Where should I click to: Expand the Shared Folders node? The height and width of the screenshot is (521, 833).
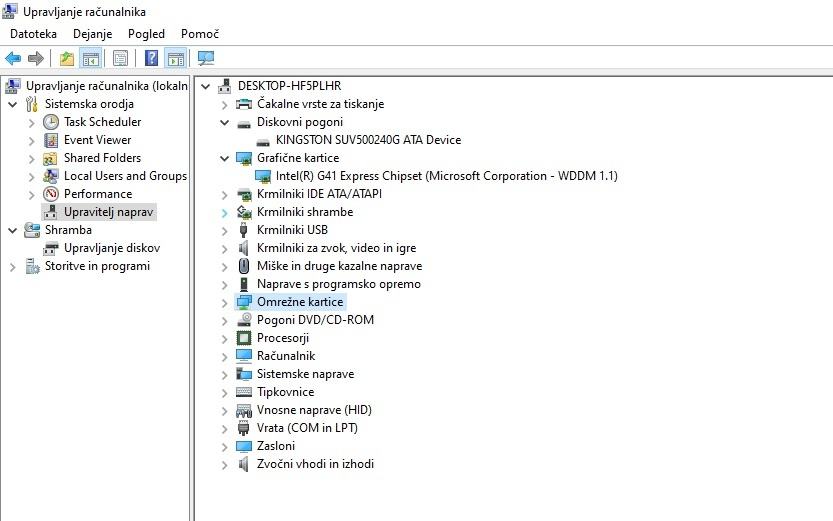coord(31,159)
